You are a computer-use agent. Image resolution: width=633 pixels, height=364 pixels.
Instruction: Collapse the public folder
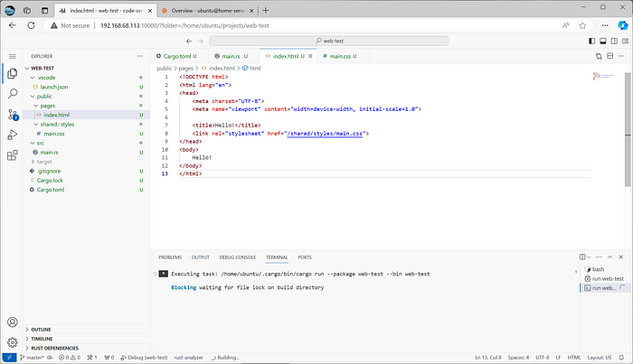click(x=44, y=96)
